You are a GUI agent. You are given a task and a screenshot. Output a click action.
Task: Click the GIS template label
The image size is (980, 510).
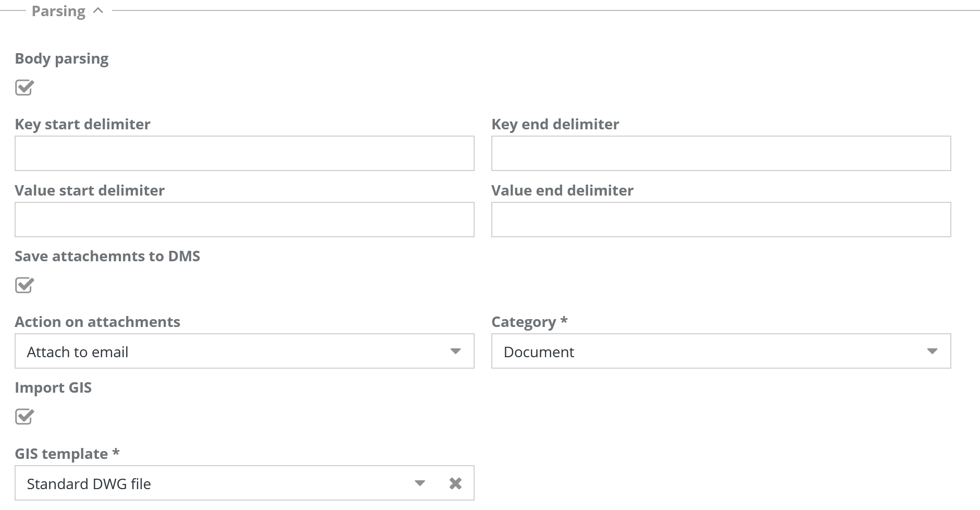pyautogui.click(x=61, y=454)
